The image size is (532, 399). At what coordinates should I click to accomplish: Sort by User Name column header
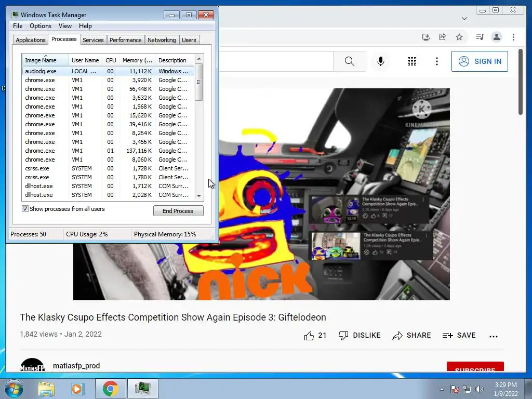85,60
